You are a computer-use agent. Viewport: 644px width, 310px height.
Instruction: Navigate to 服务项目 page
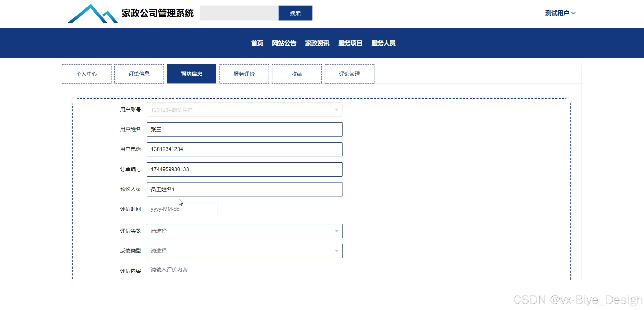350,43
